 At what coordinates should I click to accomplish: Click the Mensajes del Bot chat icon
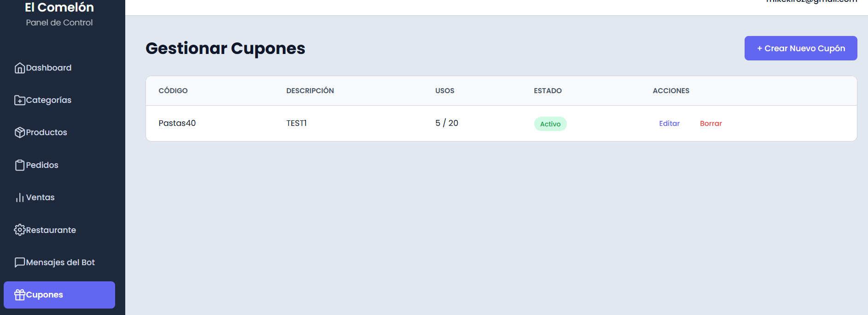[19, 262]
